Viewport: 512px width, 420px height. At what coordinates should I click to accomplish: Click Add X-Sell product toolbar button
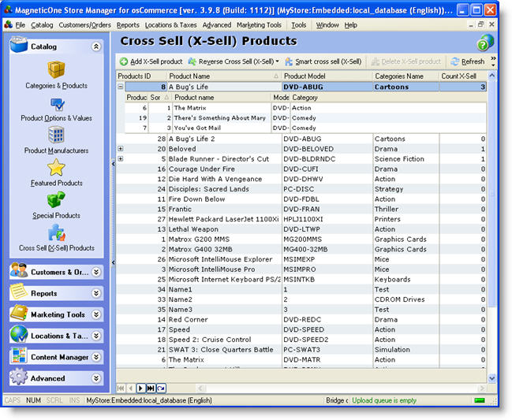pos(151,61)
